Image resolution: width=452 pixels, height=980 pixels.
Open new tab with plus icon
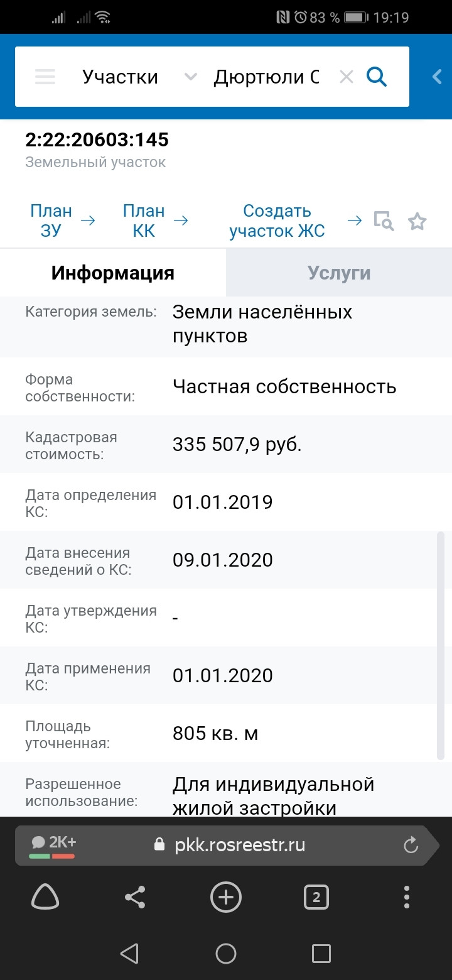225,898
